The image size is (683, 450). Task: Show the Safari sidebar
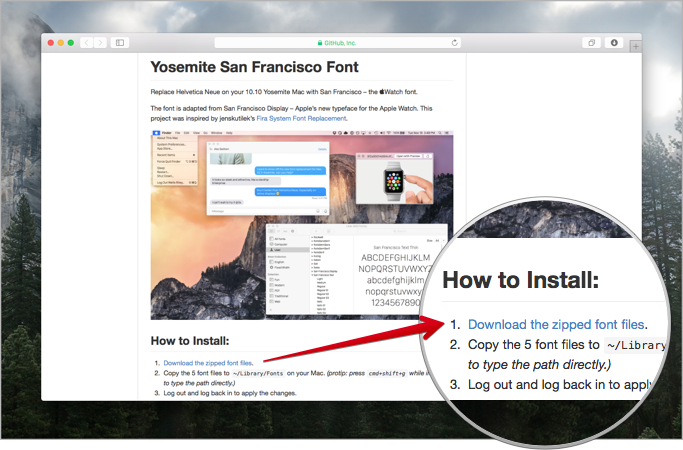pyautogui.click(x=120, y=43)
